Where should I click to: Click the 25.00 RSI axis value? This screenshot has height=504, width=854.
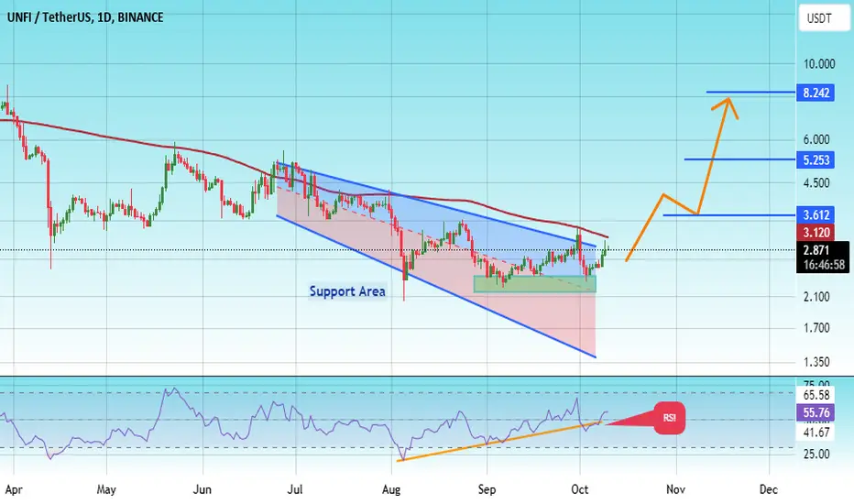(x=816, y=454)
